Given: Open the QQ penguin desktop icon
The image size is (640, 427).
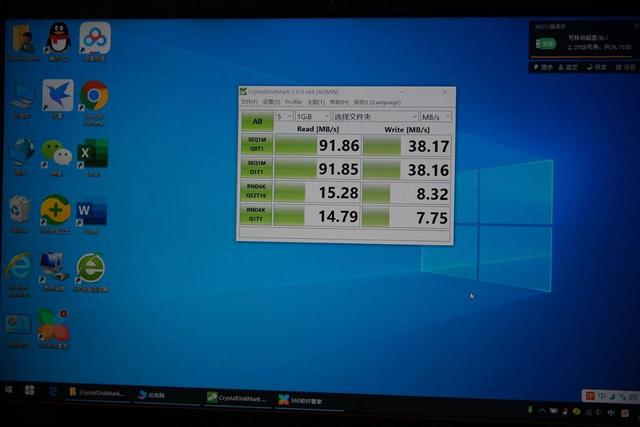Looking at the screenshot, I should point(58,41).
